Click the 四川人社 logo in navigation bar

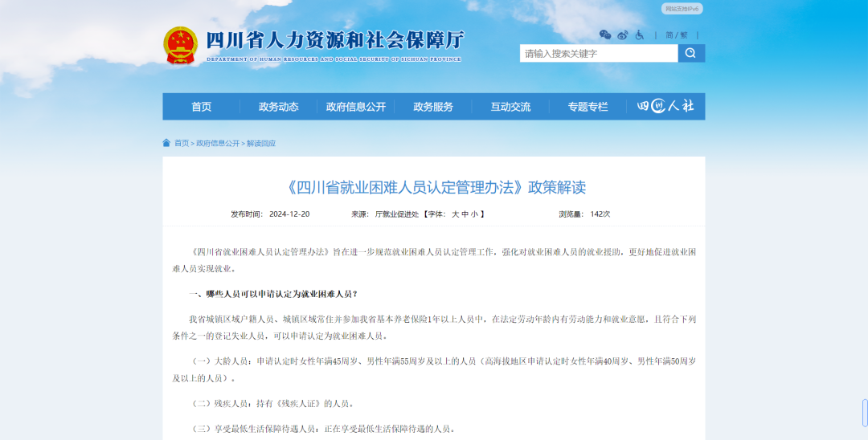665,106
